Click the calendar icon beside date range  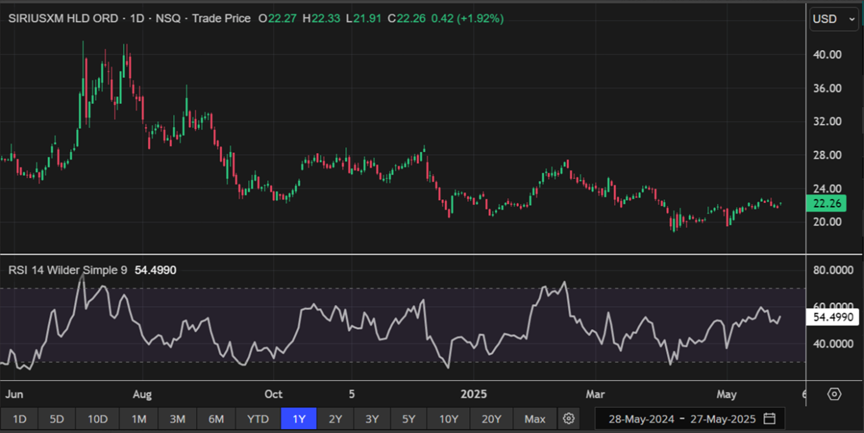point(769,418)
